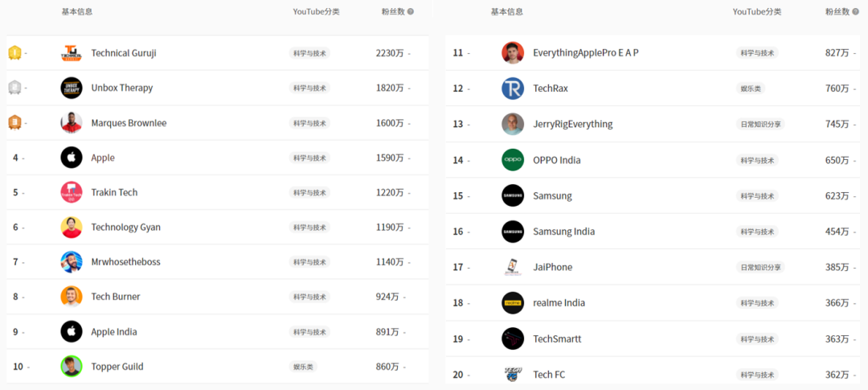Click the 娱乐类 tag on TechRax row
This screenshot has width=868, height=390.
click(x=750, y=88)
